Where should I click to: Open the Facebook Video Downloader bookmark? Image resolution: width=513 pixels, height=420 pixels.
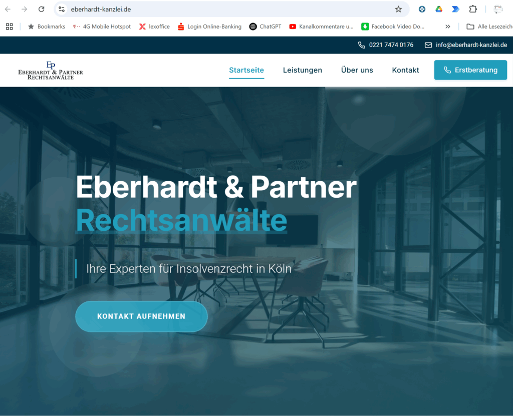coord(393,27)
